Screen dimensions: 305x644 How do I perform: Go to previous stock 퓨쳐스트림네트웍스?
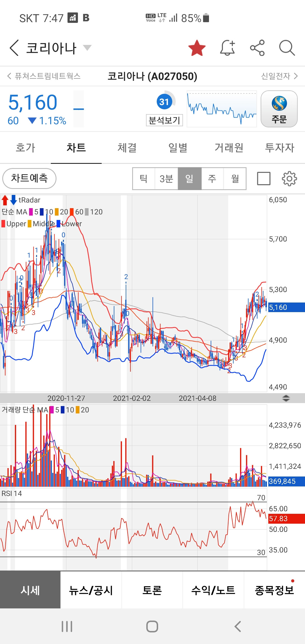click(x=44, y=76)
